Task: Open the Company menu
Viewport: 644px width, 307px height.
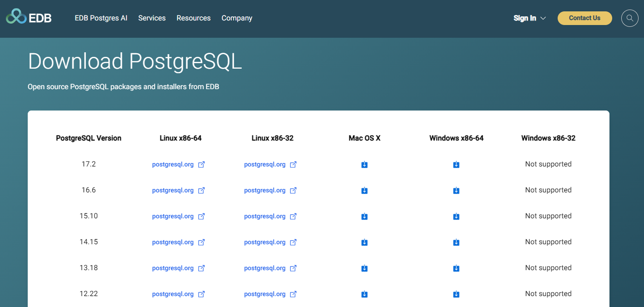Action: coord(237,18)
